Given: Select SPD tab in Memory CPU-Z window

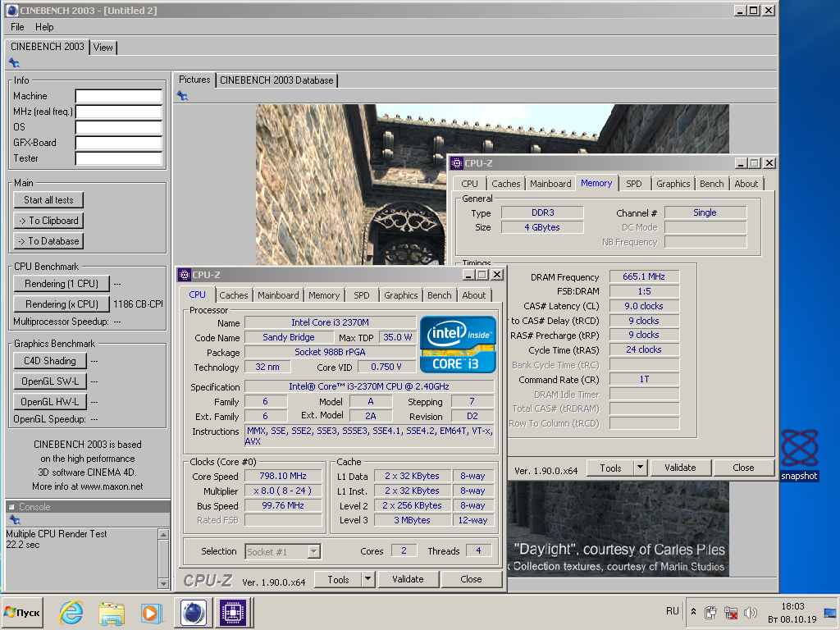Looking at the screenshot, I should (x=634, y=184).
